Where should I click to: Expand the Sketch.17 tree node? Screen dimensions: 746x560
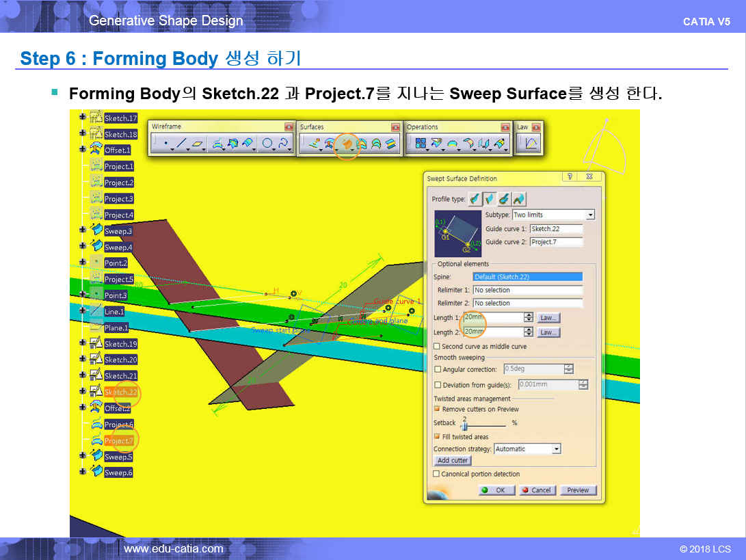[83, 118]
